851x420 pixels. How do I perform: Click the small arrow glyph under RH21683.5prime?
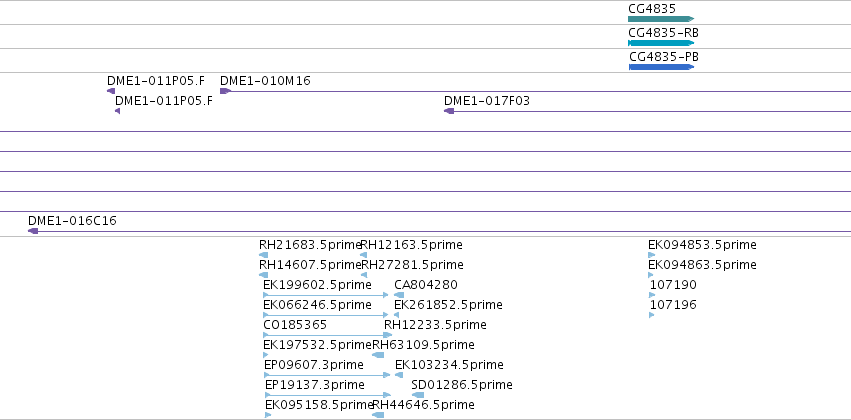point(264,255)
